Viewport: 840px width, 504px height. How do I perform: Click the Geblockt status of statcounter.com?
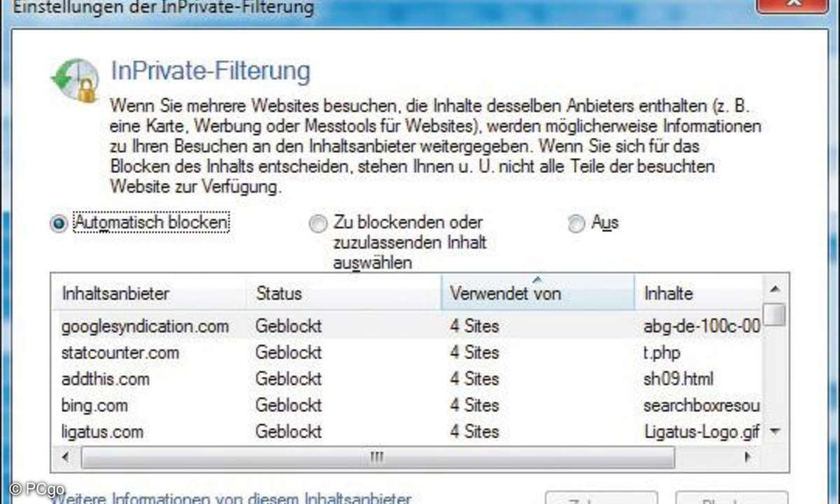click(x=288, y=353)
